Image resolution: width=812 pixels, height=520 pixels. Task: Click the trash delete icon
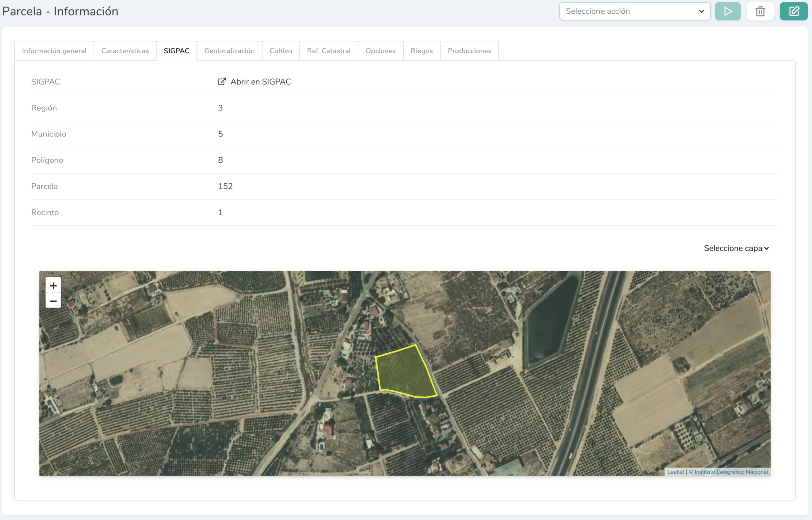pos(760,11)
